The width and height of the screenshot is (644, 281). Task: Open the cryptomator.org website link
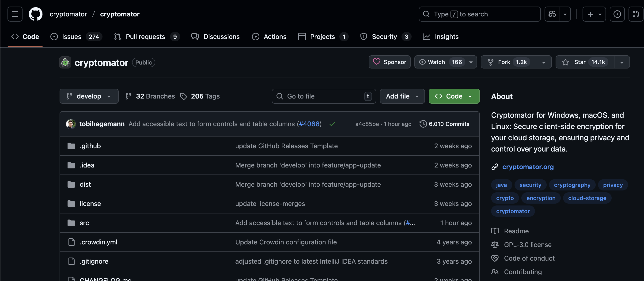click(528, 167)
